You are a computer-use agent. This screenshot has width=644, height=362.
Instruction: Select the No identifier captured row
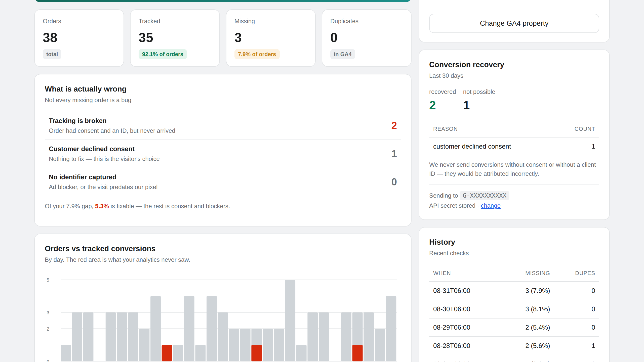[223, 182]
